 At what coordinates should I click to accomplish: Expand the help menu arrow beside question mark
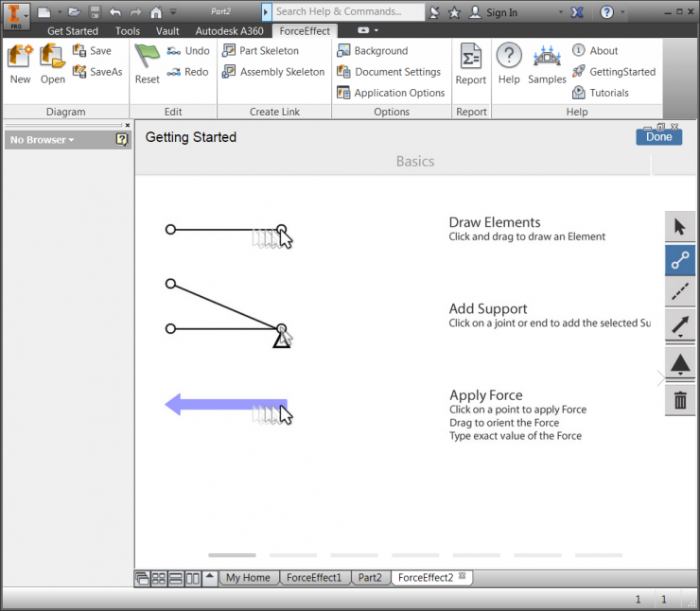622,12
